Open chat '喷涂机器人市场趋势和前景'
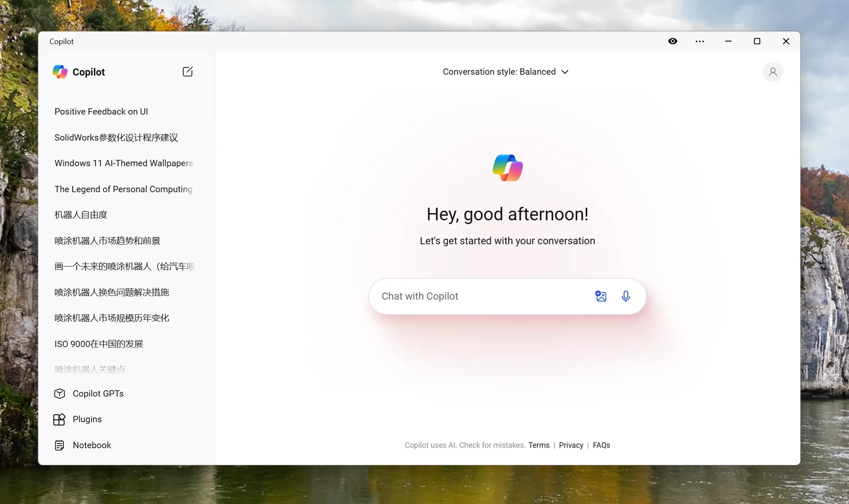 [107, 241]
